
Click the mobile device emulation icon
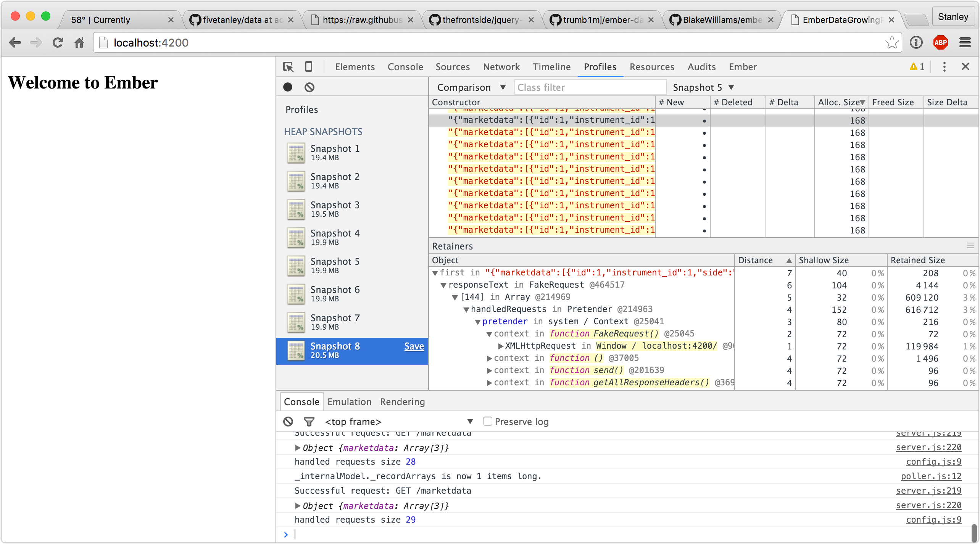click(309, 66)
